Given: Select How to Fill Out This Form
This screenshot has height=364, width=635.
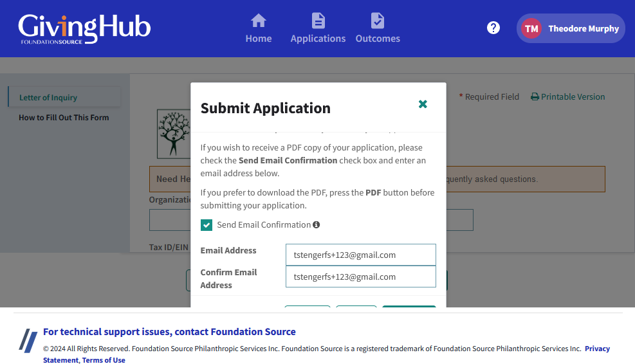Looking at the screenshot, I should pyautogui.click(x=64, y=118).
